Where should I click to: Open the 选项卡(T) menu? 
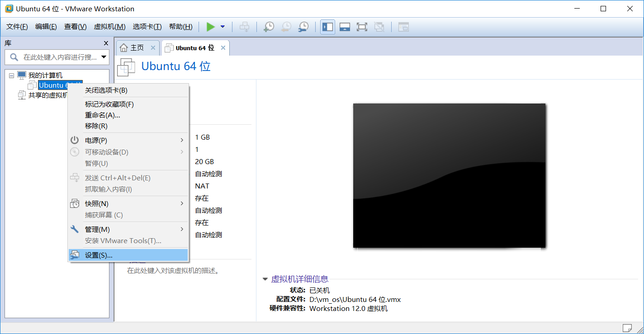147,27
